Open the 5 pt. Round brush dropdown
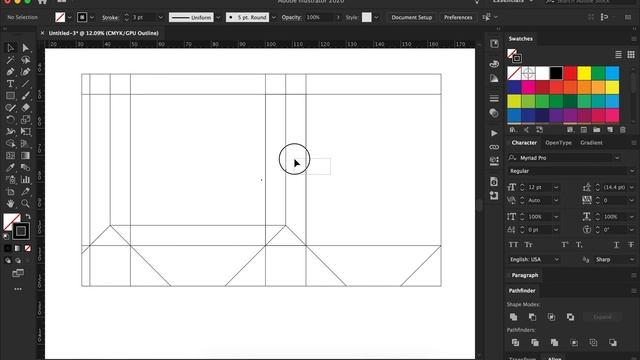Screen dimensions: 640x360 click(x=273, y=18)
